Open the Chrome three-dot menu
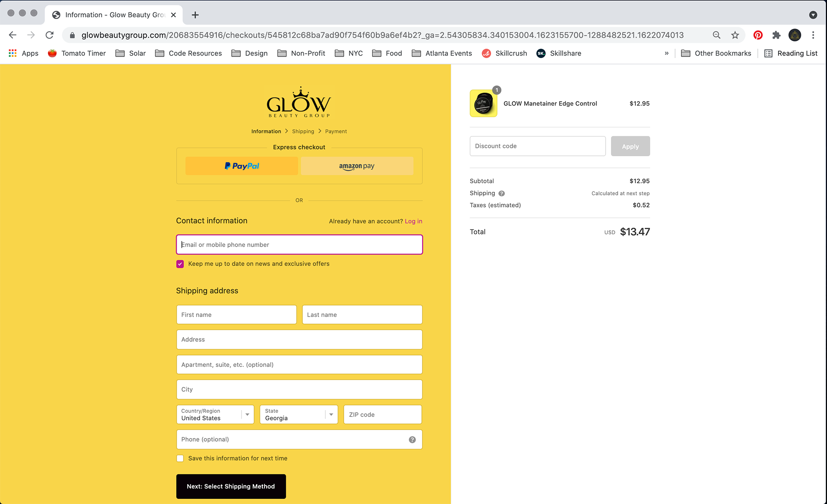Image resolution: width=827 pixels, height=504 pixels. (813, 35)
